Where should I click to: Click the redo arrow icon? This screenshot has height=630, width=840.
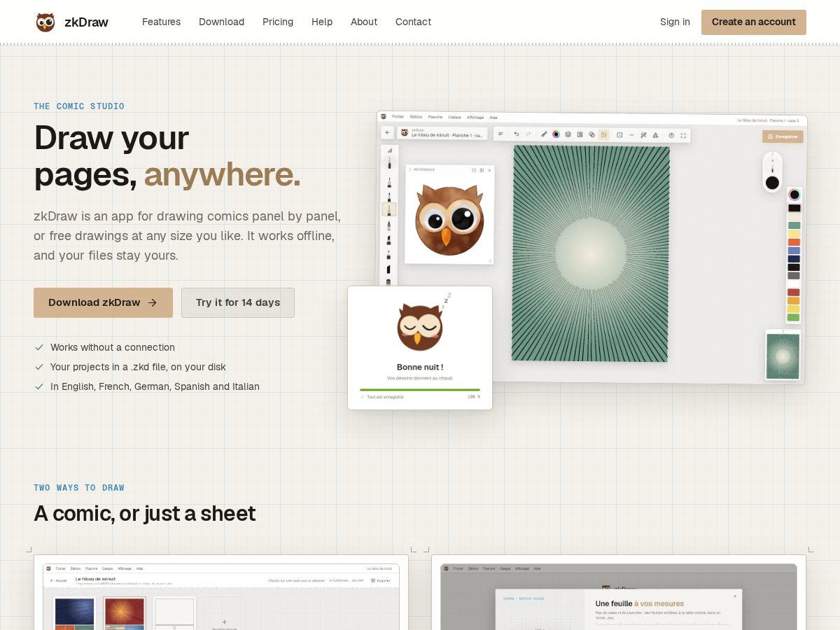pos(528,134)
